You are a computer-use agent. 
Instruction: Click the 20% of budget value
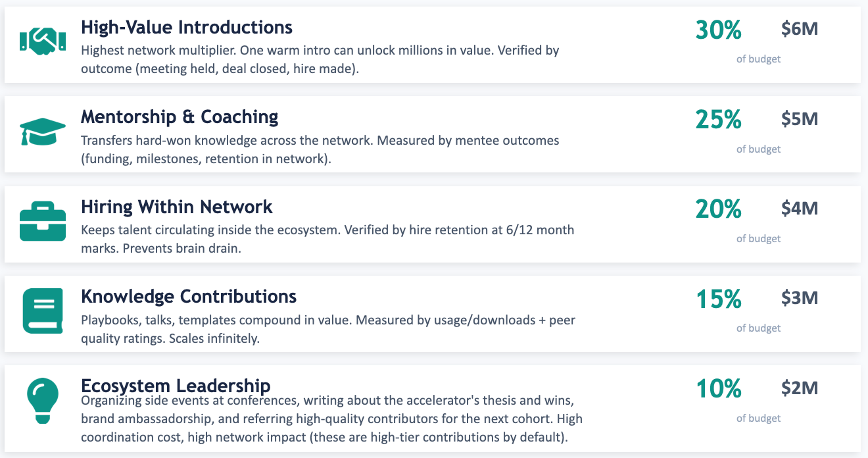tap(718, 209)
